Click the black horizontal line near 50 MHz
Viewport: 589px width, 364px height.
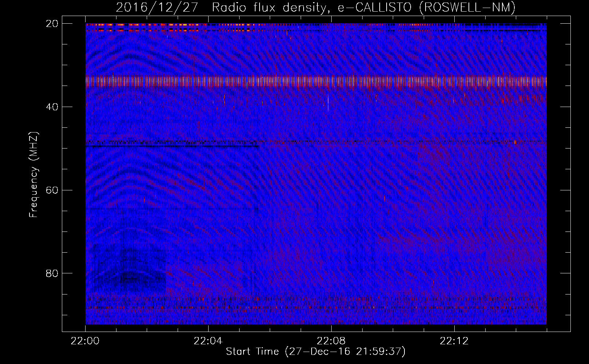point(172,146)
